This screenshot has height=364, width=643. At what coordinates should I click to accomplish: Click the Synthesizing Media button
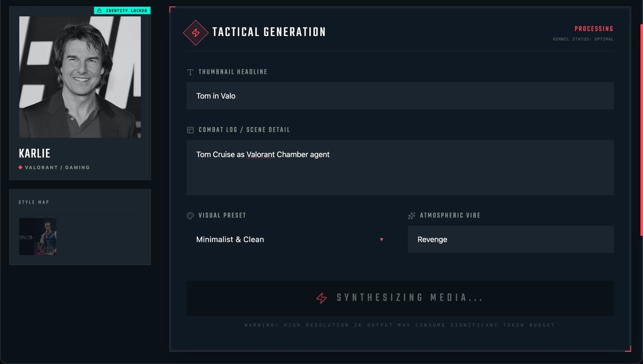[x=400, y=298]
